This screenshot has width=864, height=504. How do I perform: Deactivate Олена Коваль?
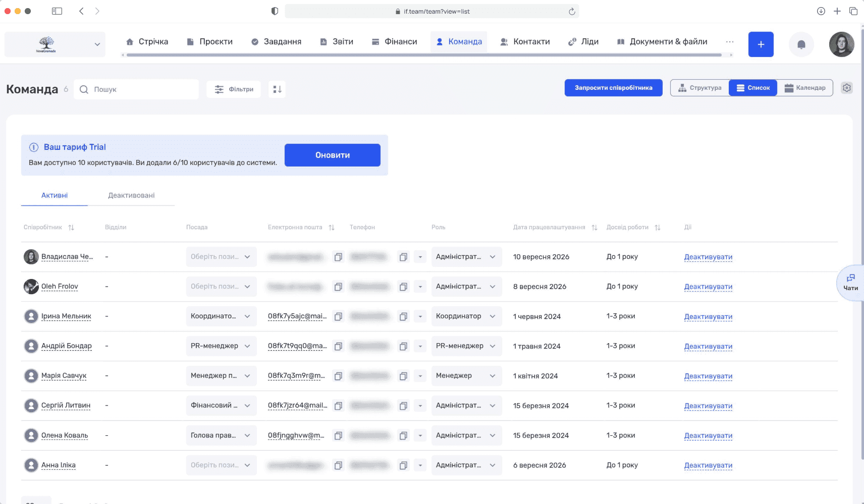(708, 435)
